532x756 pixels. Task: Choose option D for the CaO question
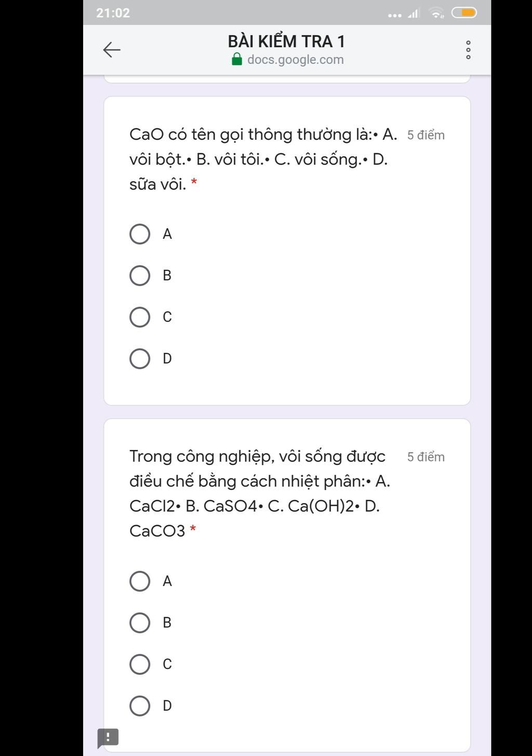pyautogui.click(x=140, y=359)
